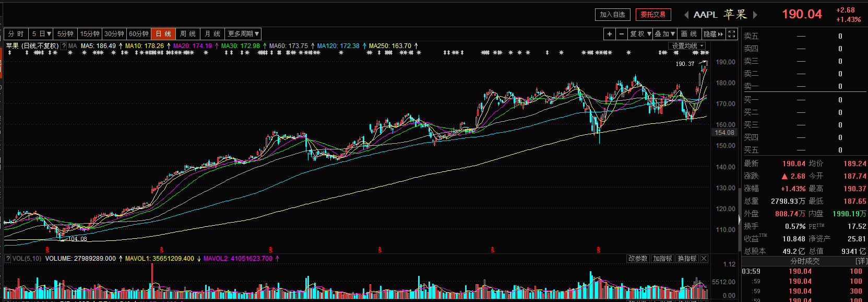The width and height of the screenshot is (868, 302).
Task: Click the collapse handle on chart right edge
Action: click(x=740, y=219)
